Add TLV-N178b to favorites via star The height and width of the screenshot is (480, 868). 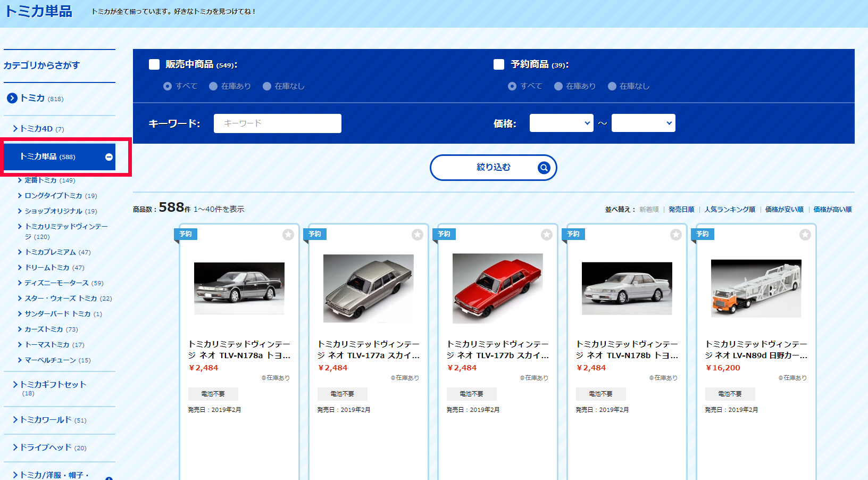point(675,235)
